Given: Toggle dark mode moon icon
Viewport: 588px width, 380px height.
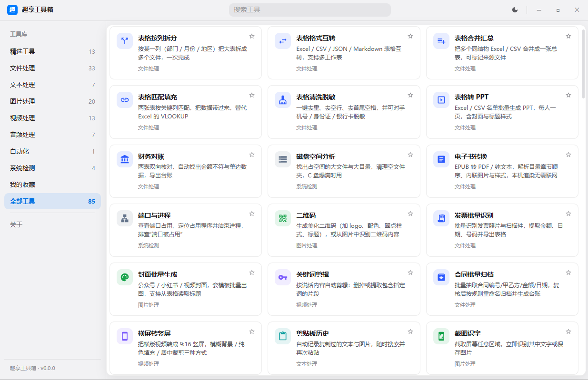Looking at the screenshot, I should click(515, 10).
